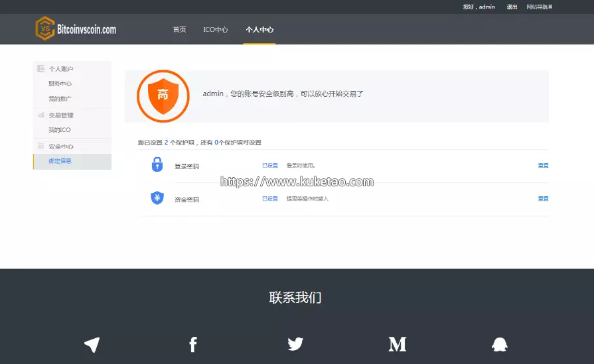
Task: Open the Facebook icon in footer
Action: pyautogui.click(x=193, y=344)
